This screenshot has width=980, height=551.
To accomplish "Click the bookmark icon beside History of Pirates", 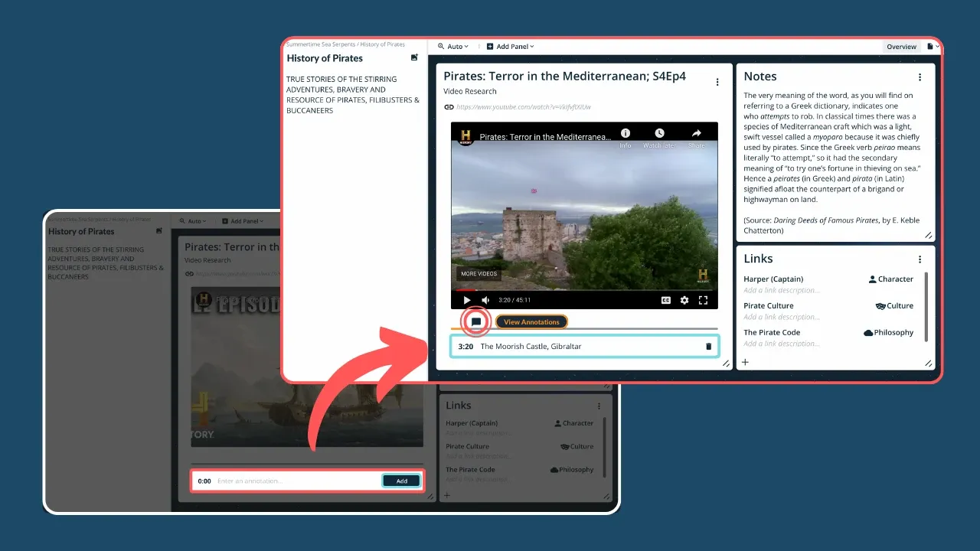I will (x=414, y=57).
